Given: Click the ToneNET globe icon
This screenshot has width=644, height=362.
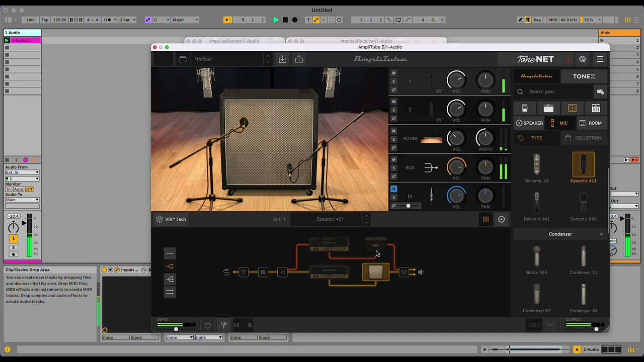Looking at the screenshot, I should pyautogui.click(x=582, y=59).
